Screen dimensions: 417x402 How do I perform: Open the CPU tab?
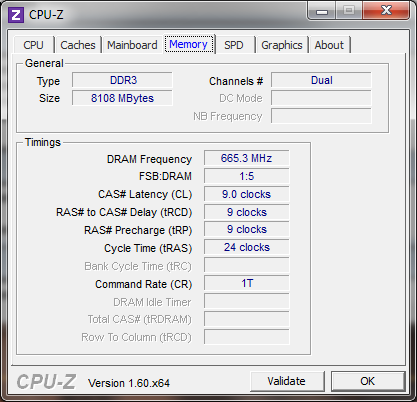tap(33, 45)
